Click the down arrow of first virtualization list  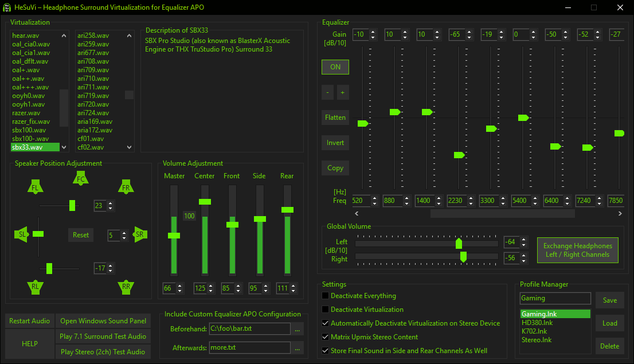(x=64, y=147)
